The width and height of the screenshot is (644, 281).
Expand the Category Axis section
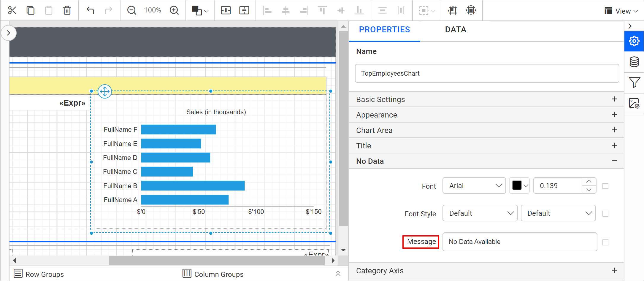pyautogui.click(x=486, y=271)
